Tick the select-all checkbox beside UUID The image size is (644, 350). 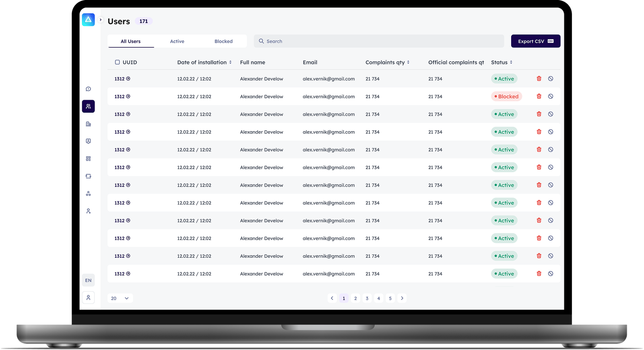click(118, 62)
